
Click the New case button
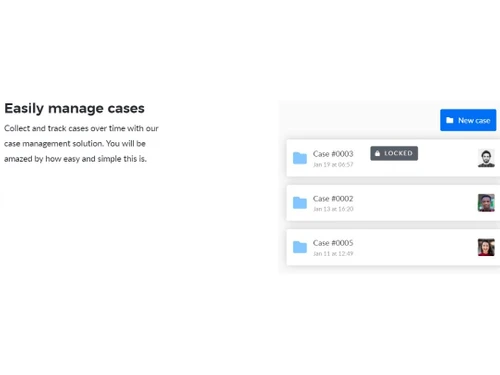point(468,120)
